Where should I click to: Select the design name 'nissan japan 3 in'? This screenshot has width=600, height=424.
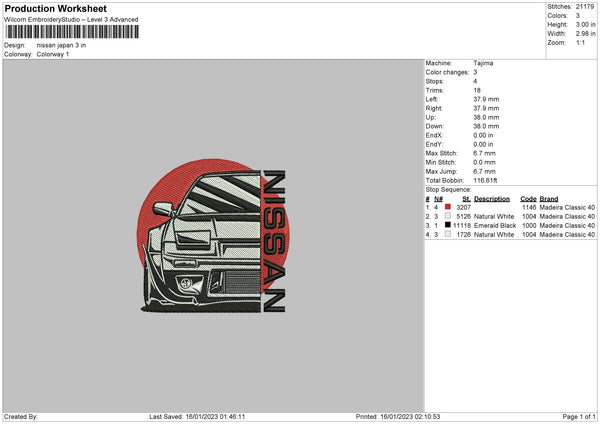pos(64,45)
